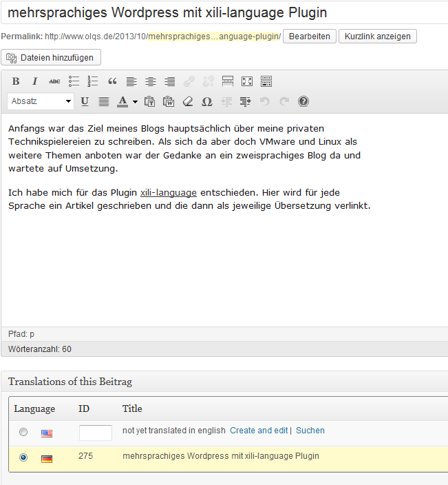Toggle italic formatting

[x=35, y=81]
